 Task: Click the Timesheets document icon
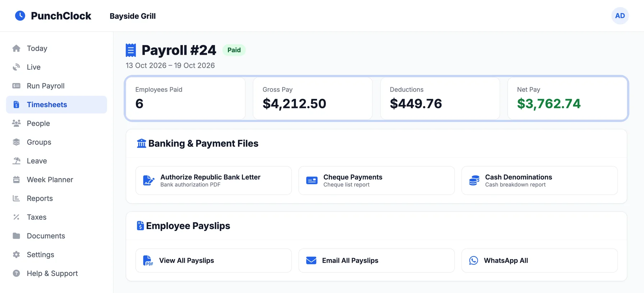[x=16, y=105]
